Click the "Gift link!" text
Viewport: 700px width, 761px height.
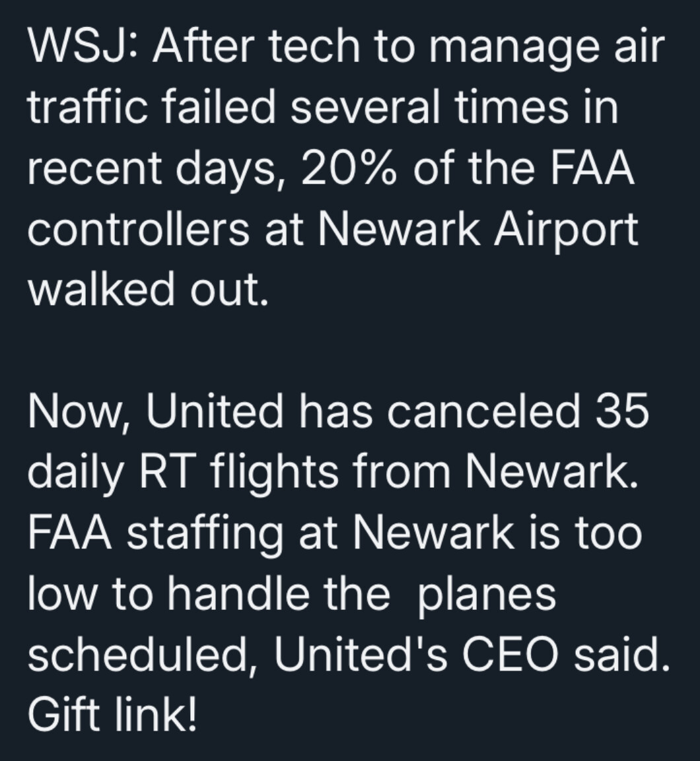click(x=113, y=715)
